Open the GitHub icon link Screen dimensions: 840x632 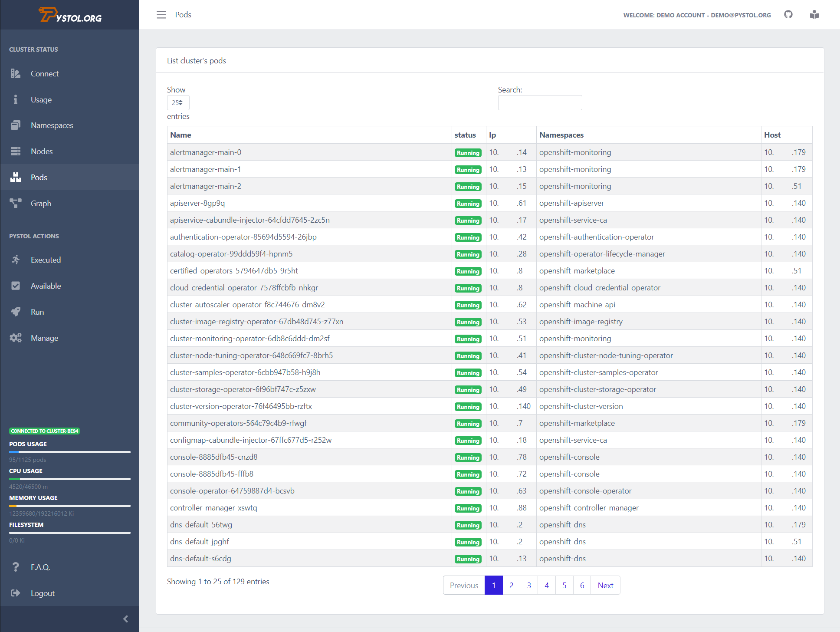click(788, 15)
